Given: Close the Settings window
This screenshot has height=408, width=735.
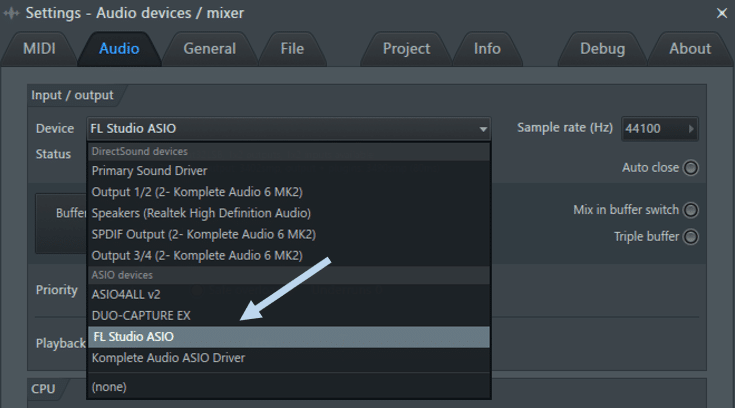Looking at the screenshot, I should tap(722, 13).
